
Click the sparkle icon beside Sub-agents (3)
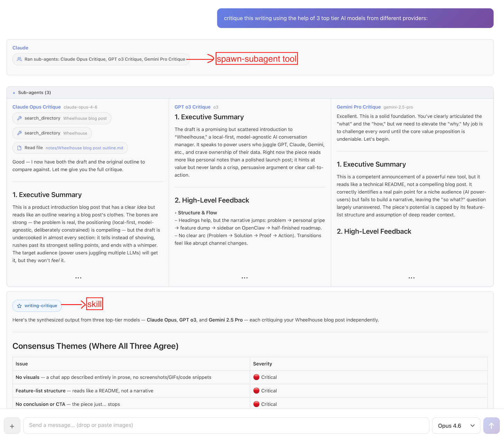(14, 93)
